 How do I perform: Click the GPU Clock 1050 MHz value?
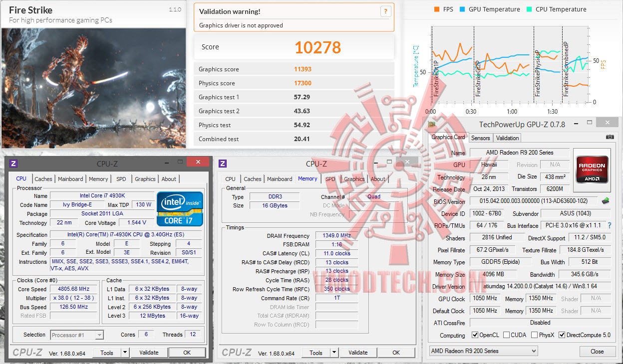click(485, 299)
